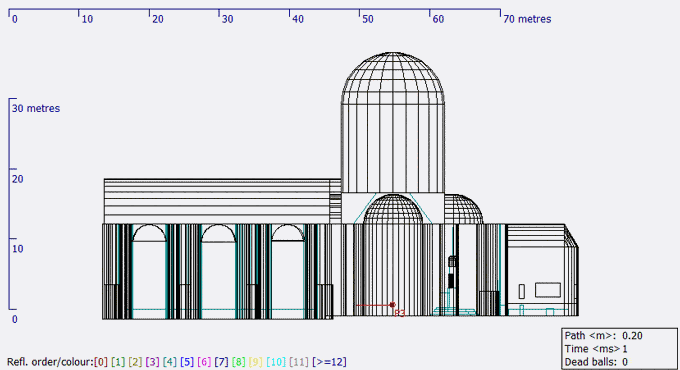The width and height of the screenshot is (680, 370).
Task: Select reflection order colour [2]
Action: pyautogui.click(x=135, y=362)
